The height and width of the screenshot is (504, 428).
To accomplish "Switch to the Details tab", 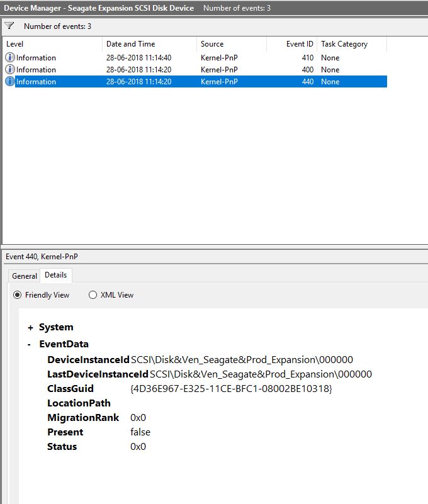I will pyautogui.click(x=55, y=275).
